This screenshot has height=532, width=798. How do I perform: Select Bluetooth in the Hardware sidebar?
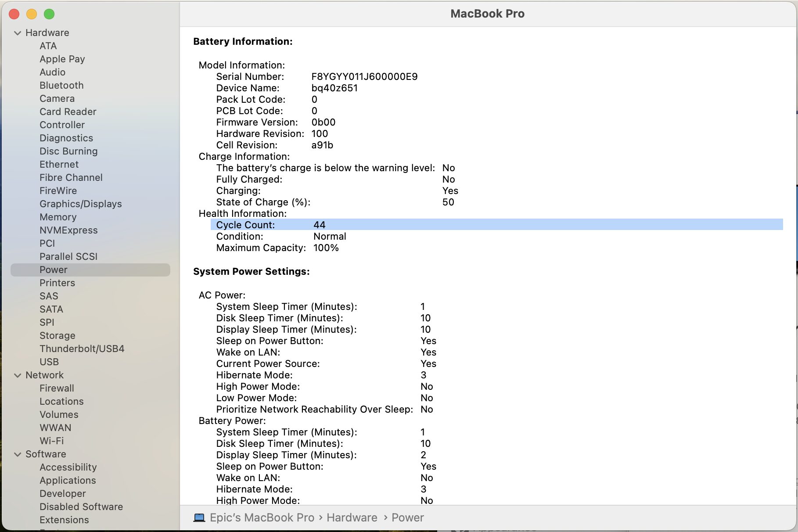(61, 85)
